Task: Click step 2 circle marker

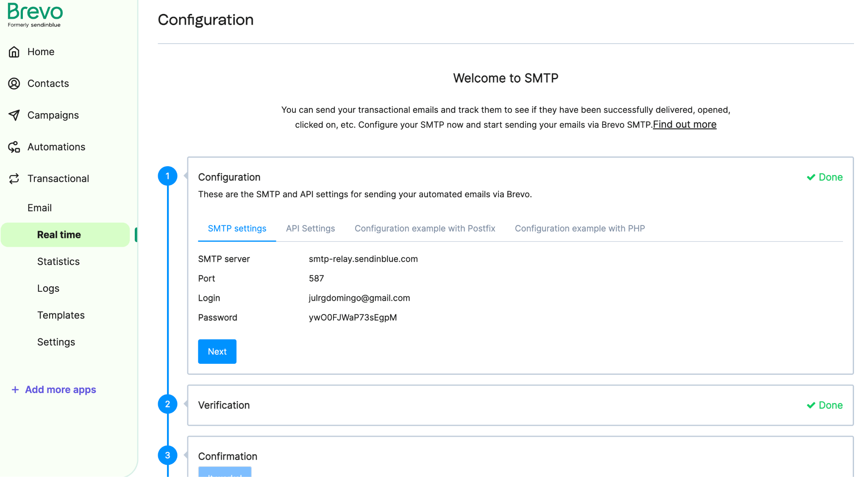Action: click(167, 404)
